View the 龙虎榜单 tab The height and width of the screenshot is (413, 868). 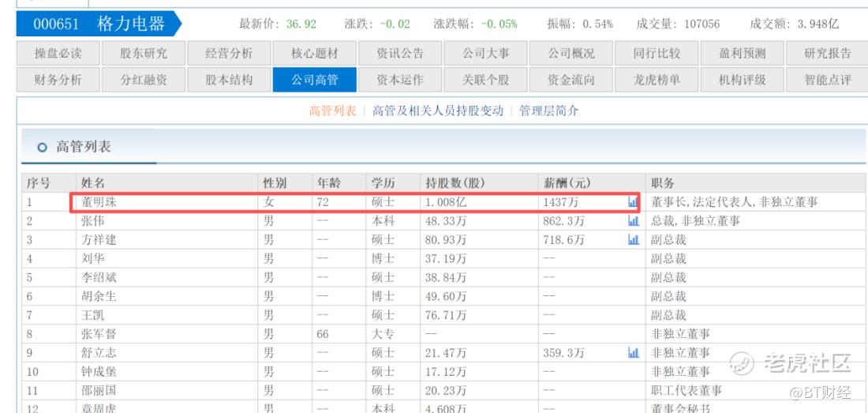(x=657, y=80)
